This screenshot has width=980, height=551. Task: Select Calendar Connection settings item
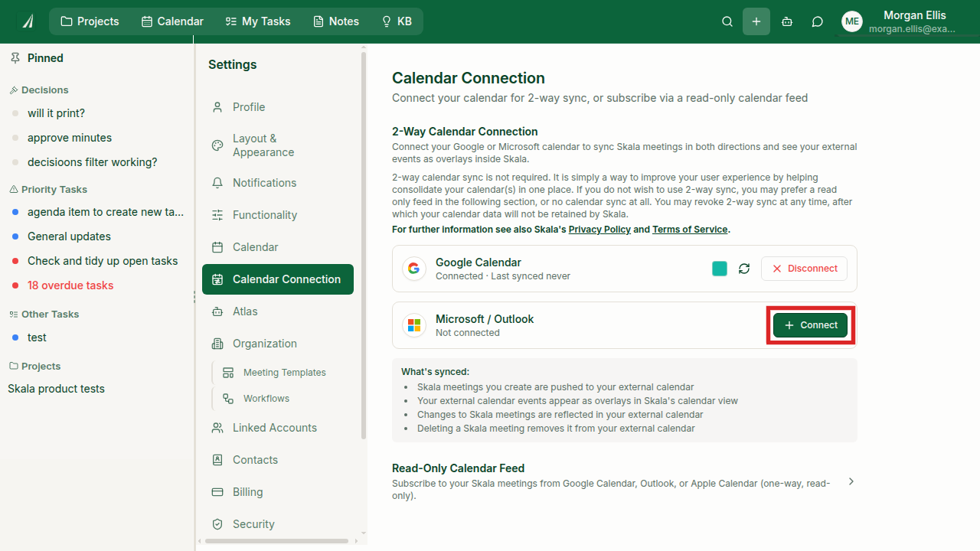coord(278,279)
